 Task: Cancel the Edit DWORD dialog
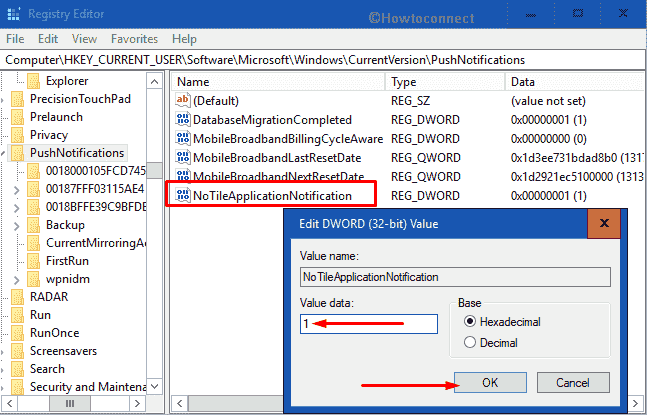click(572, 383)
